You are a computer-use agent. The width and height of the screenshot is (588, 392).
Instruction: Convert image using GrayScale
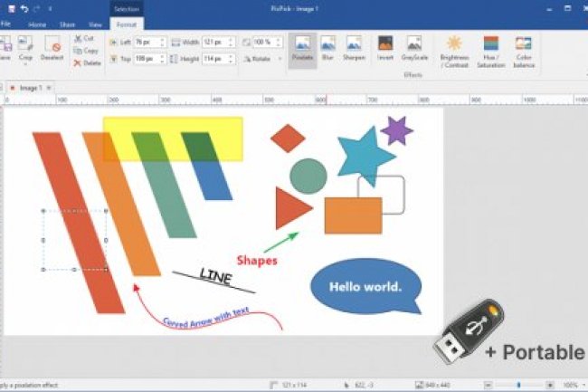pyautogui.click(x=413, y=48)
